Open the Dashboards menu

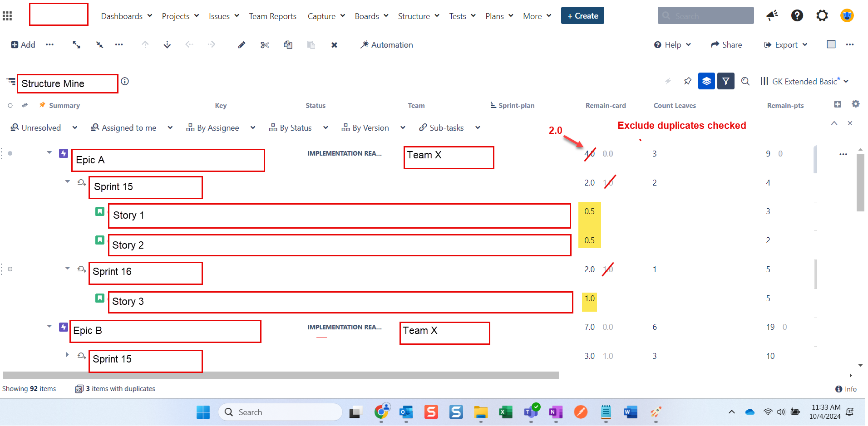126,16
